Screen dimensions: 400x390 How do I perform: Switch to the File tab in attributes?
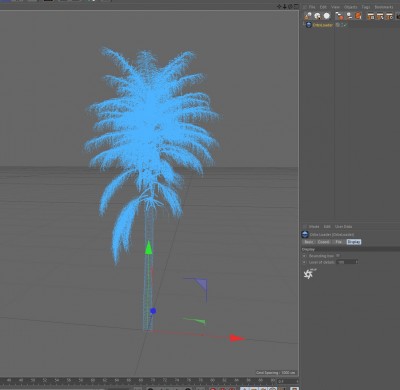[338, 242]
